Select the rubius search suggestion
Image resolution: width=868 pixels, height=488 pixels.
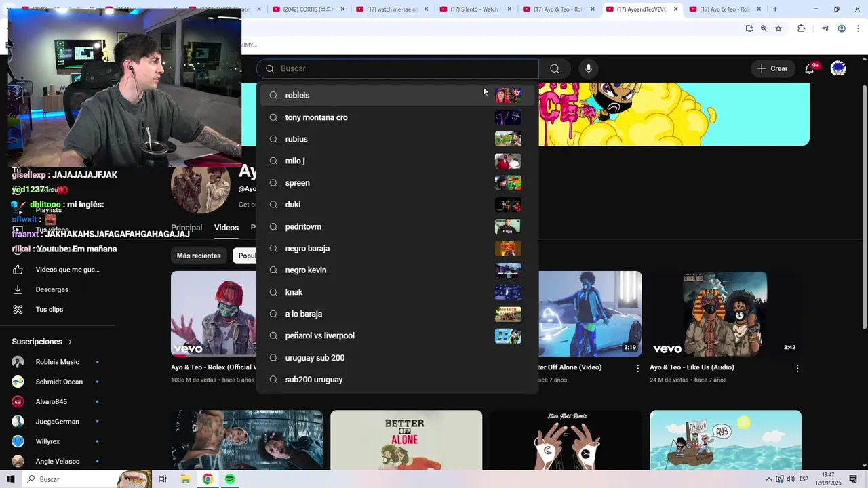[x=397, y=139]
